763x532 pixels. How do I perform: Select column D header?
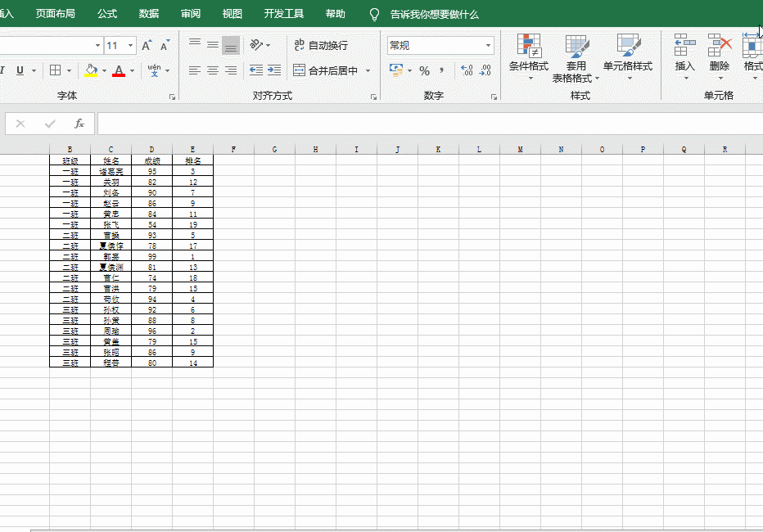pyautogui.click(x=151, y=149)
